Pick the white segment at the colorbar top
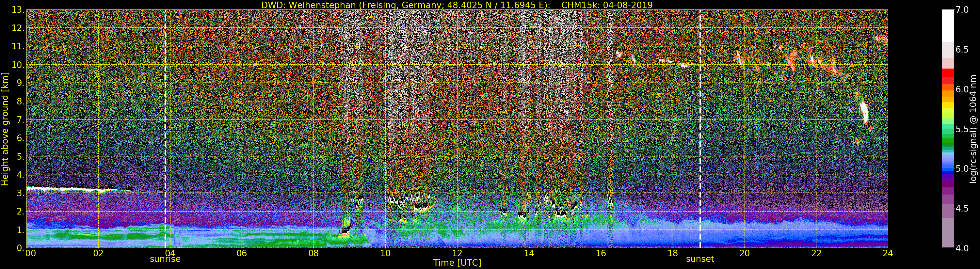The image size is (980, 269). coord(948,25)
